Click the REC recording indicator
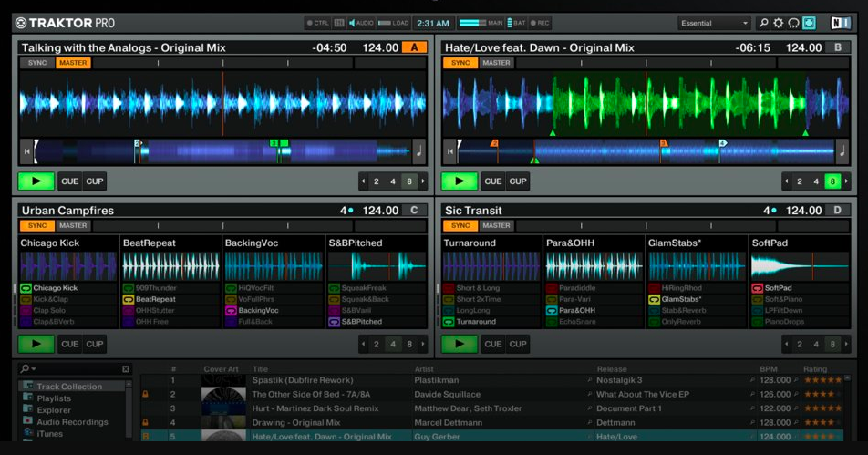Screen dimensions: 868x455 (x=540, y=23)
